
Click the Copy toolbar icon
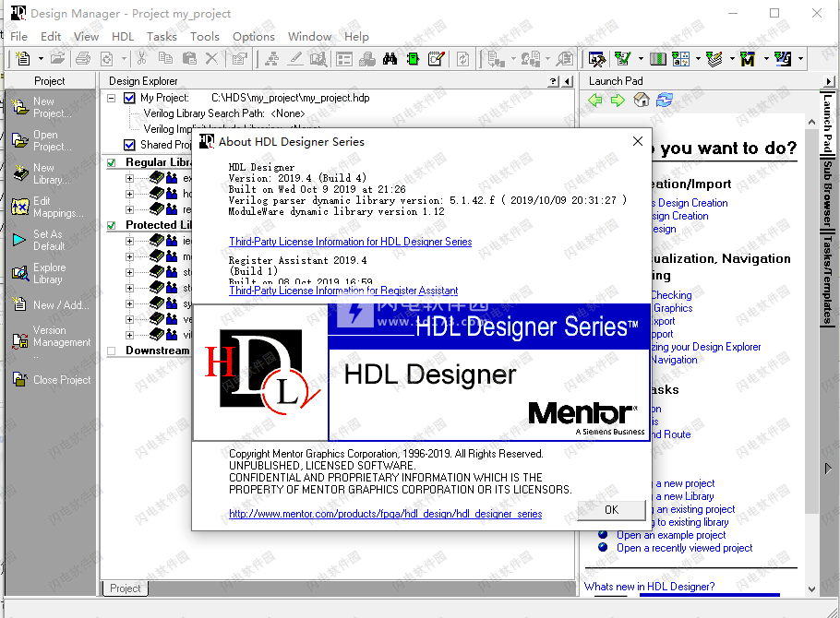tap(165, 58)
